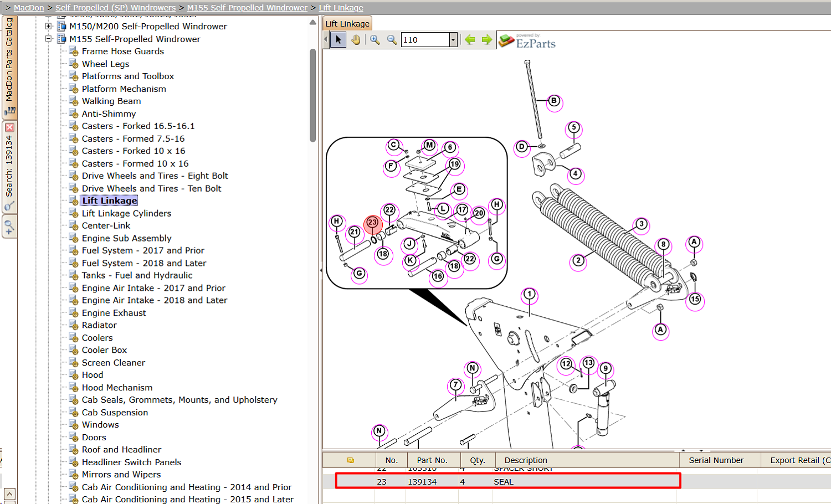Open the Hood Mechanism tree item
The image size is (831, 504).
coord(117,388)
